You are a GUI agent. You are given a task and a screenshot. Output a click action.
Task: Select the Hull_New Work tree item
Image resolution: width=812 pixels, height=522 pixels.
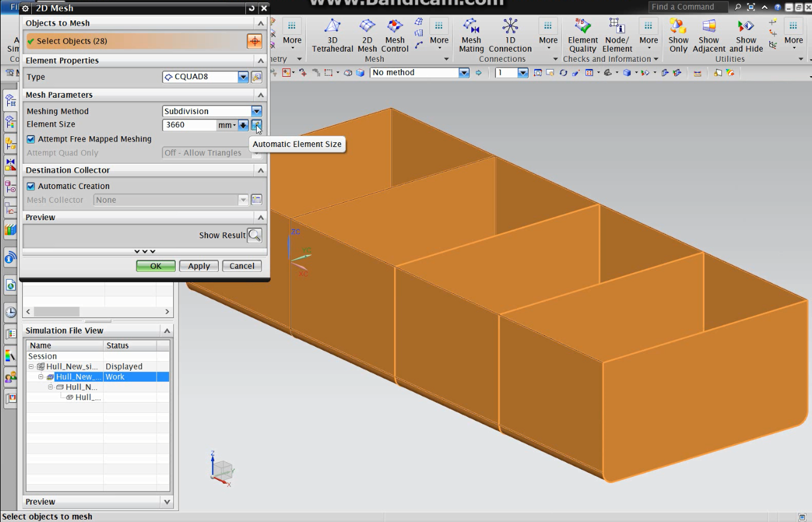(x=78, y=377)
